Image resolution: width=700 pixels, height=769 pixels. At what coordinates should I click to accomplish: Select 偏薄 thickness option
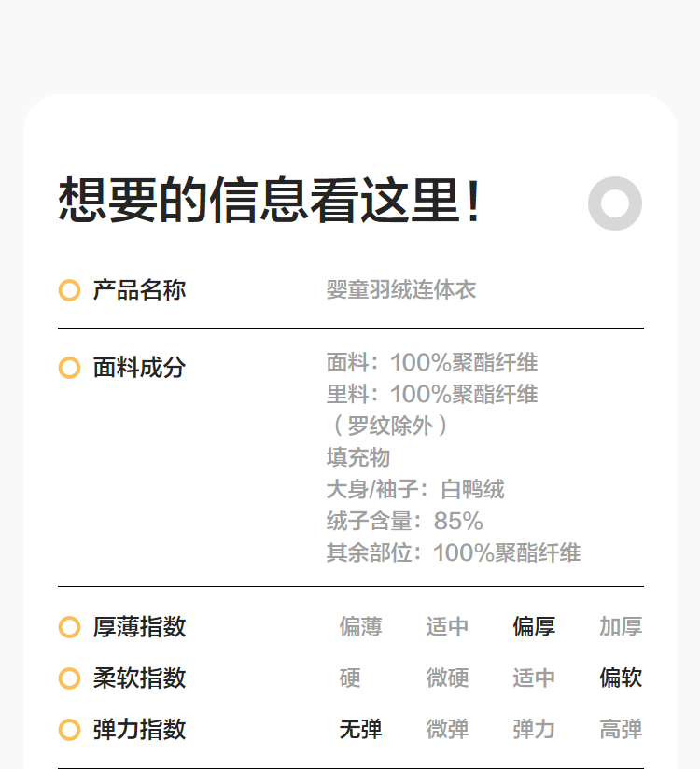click(x=360, y=627)
